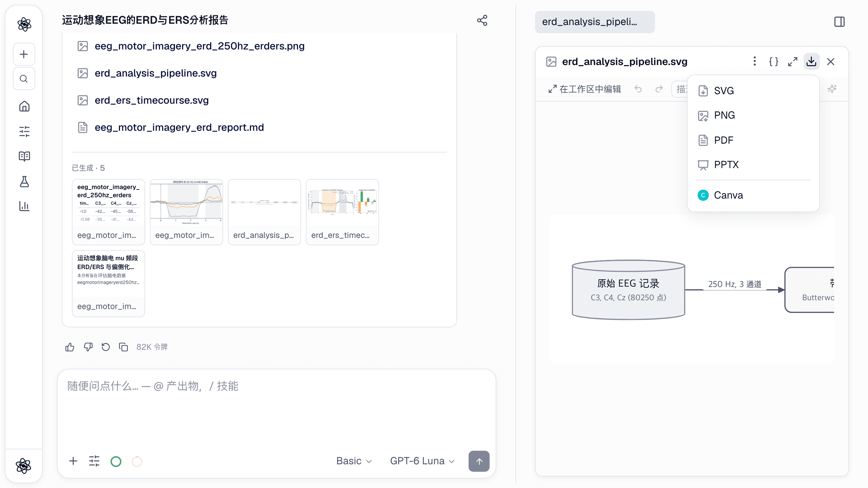Click 在工作区中编辑 button
The image size is (868, 488).
coord(585,89)
